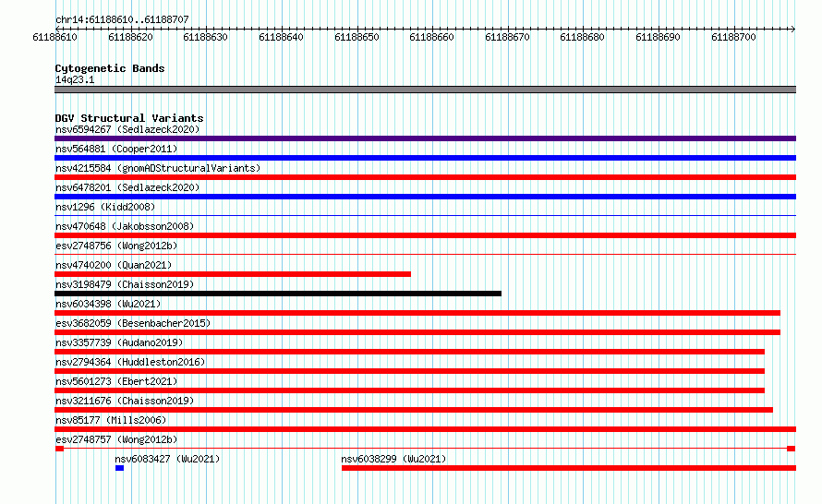Open the nsv6083427 (Wu2021) label
The height and width of the screenshot is (504, 822).
(x=167, y=459)
